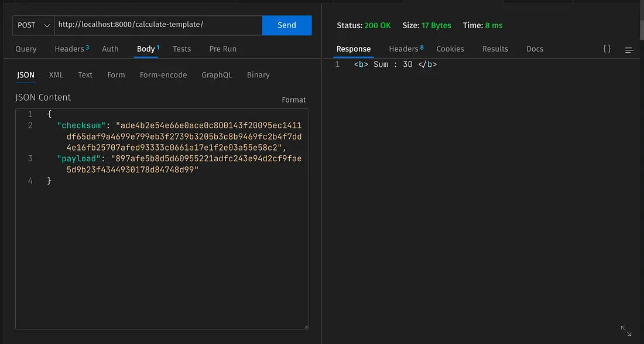Click the "200 OK" status value
The image size is (644, 344).
coord(378,25)
